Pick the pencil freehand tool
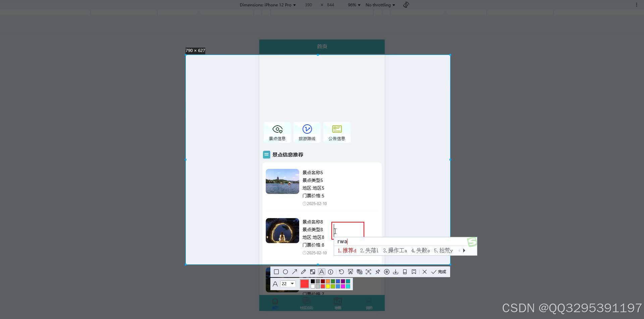The height and width of the screenshot is (319, 644). pyautogui.click(x=304, y=272)
